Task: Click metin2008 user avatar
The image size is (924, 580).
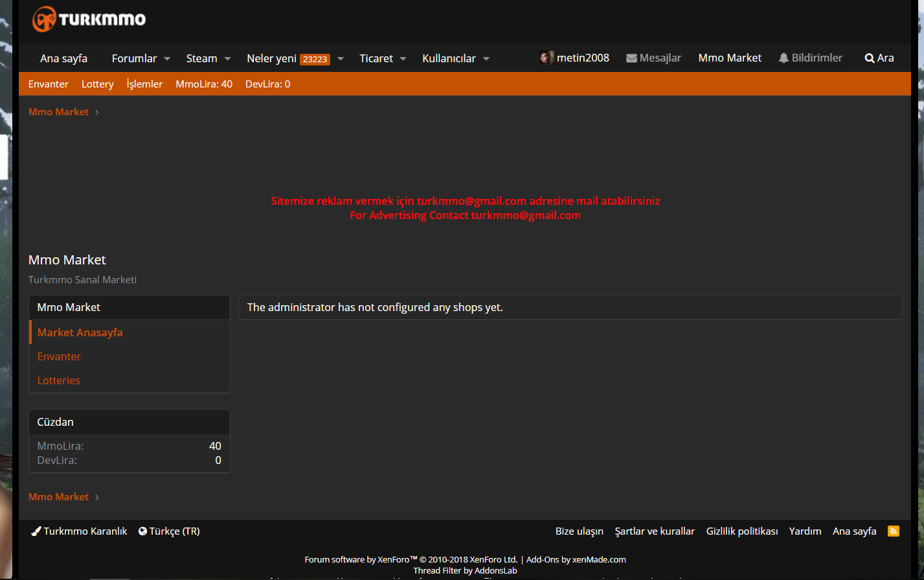Action: [546, 58]
